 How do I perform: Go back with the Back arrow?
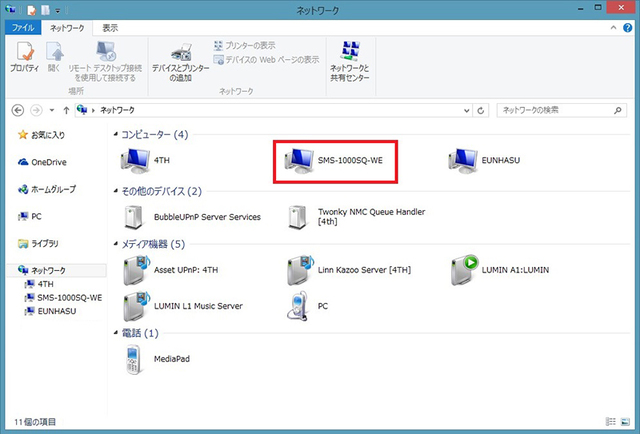point(18,110)
